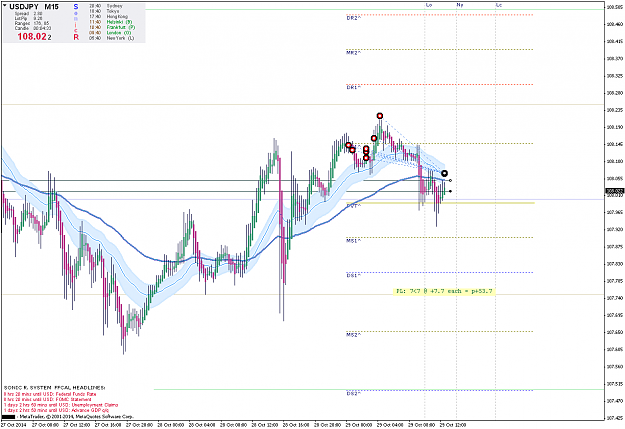Select the highest red circle marker on the chart
This screenshot has width=625, height=429.
(380, 116)
